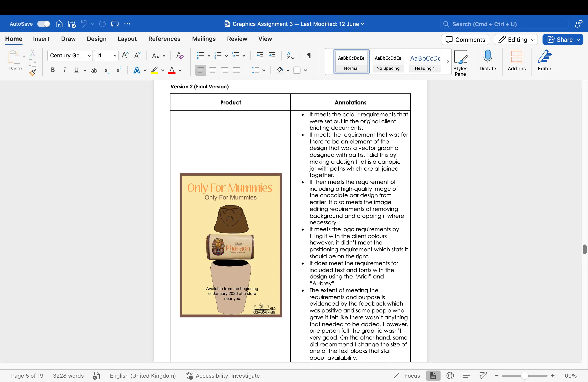Toggle AutoSave on or off
This screenshot has width=588, height=382.
43,24
